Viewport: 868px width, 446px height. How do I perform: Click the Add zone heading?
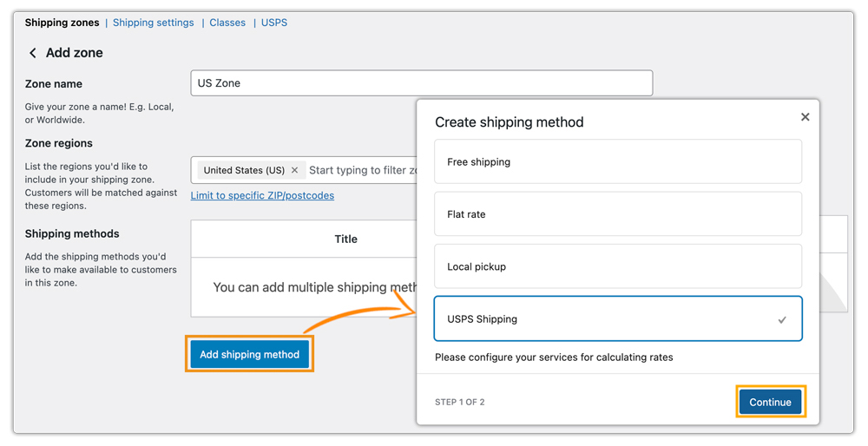(x=74, y=53)
